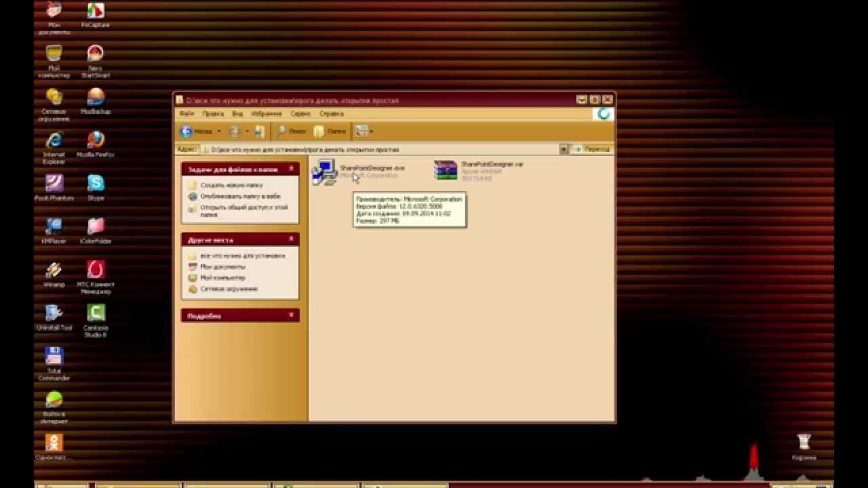Click the Uninstall Tool desktop icon
The image size is (868, 488).
(54, 318)
